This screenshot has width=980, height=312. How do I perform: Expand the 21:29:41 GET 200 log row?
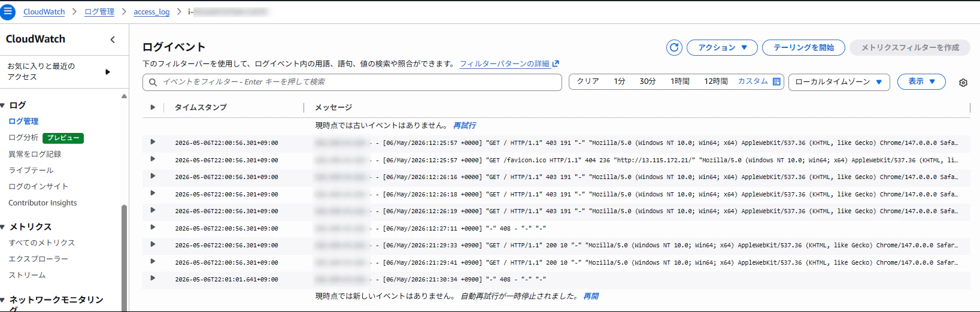click(x=153, y=261)
